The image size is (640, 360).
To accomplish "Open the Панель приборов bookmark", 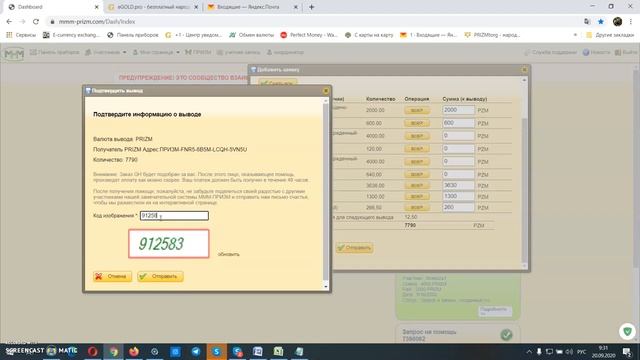I will (x=133, y=35).
